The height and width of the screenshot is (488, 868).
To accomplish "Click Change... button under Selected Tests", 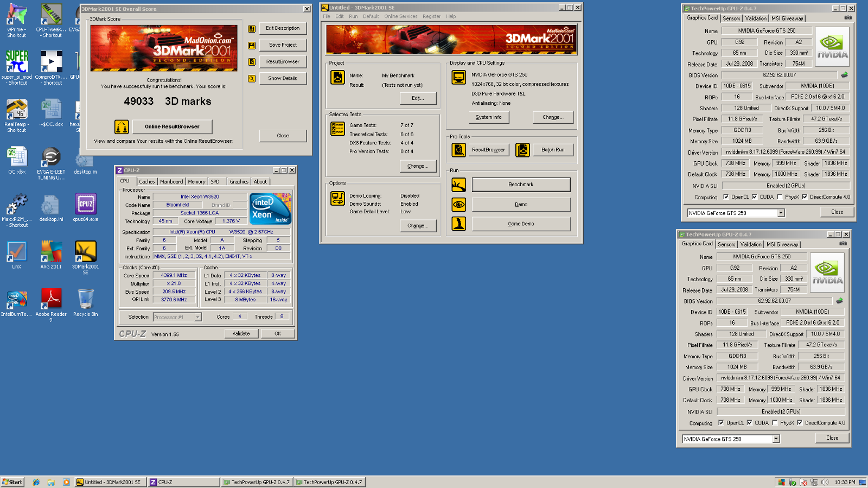I will point(418,166).
